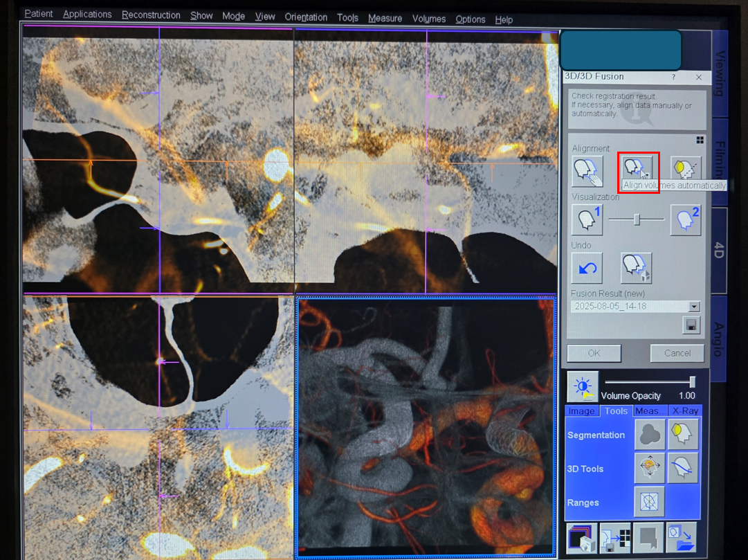Image resolution: width=748 pixels, height=560 pixels.
Task: Switch to the X-Ray tab
Action: 685,411
